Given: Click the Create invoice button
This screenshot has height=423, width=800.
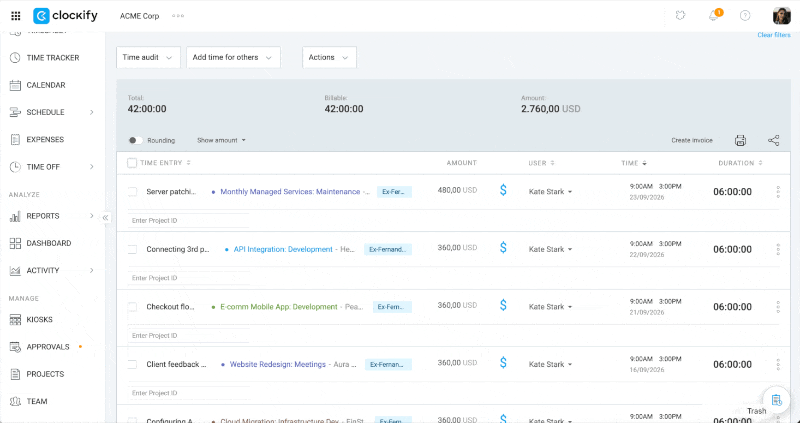Looking at the screenshot, I should (x=692, y=140).
